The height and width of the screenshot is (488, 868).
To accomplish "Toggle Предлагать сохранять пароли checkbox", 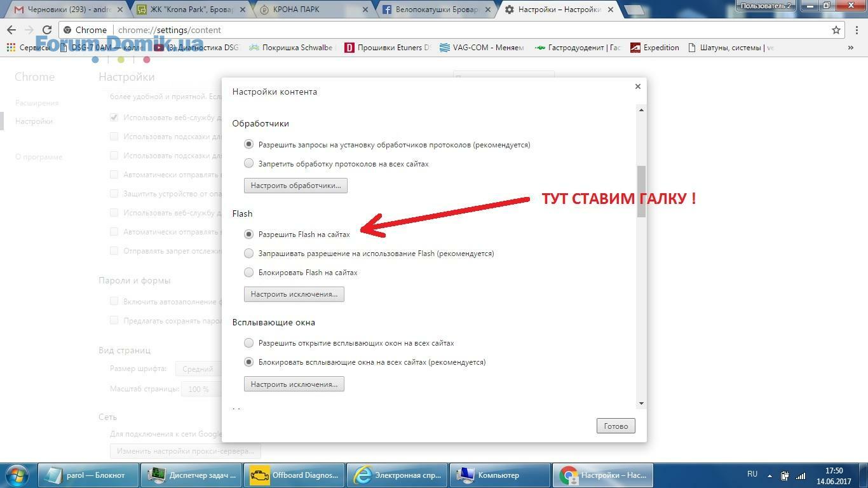I will (114, 320).
